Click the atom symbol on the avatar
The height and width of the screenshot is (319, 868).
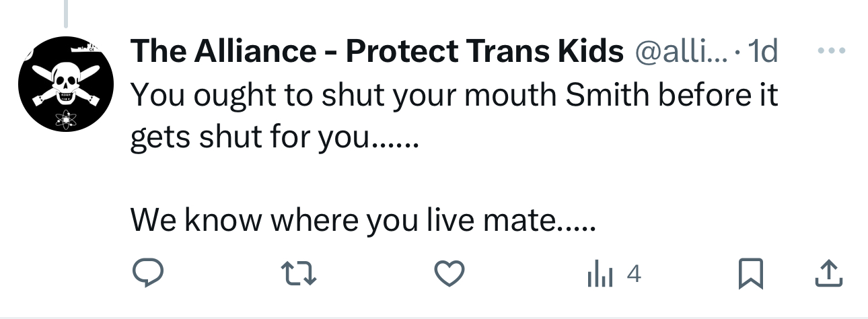point(65,120)
